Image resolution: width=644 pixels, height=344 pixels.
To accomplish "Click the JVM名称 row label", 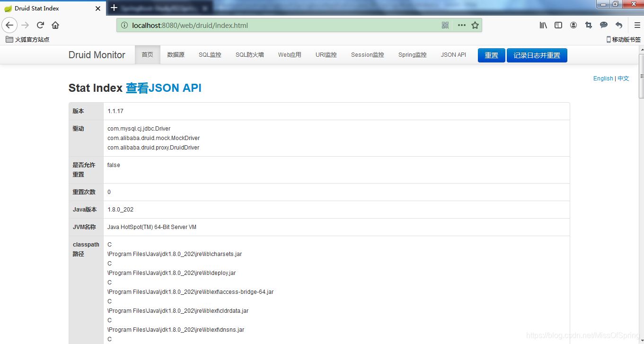I will pyautogui.click(x=84, y=227).
